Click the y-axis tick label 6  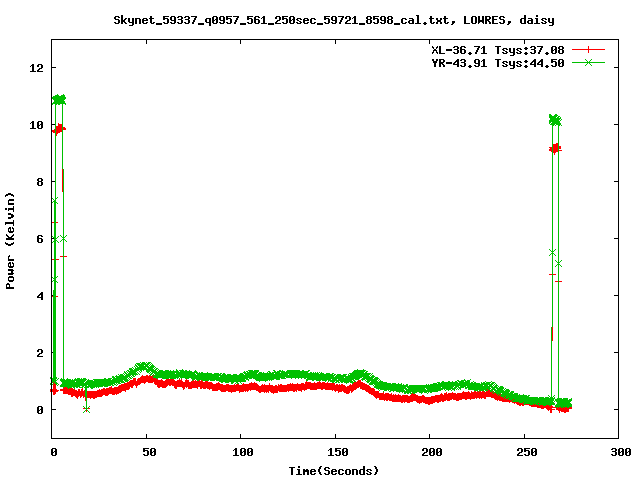[x=40, y=239]
